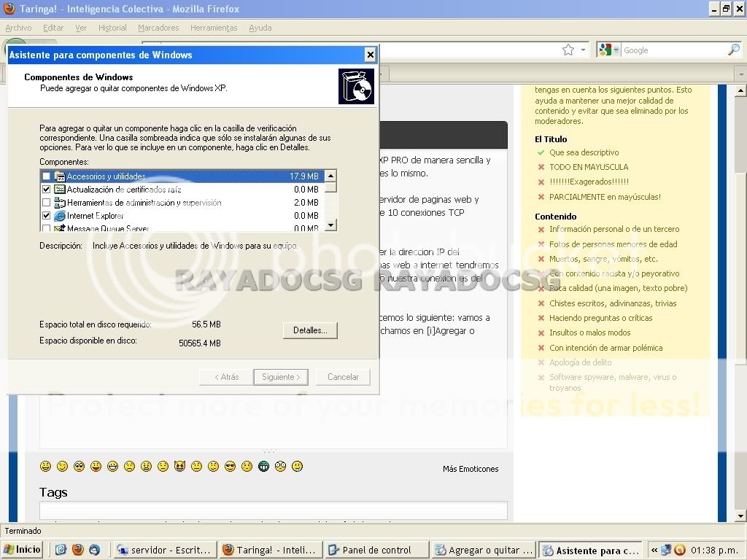Uncheck Actualización de certificados raíz
Image resolution: width=747 pixels, height=560 pixels.
(46, 189)
